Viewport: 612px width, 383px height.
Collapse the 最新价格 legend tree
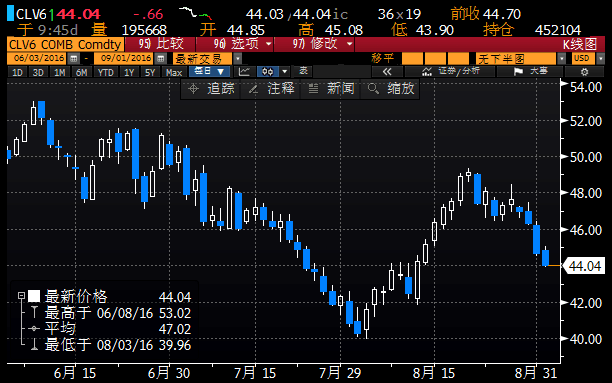point(21,296)
